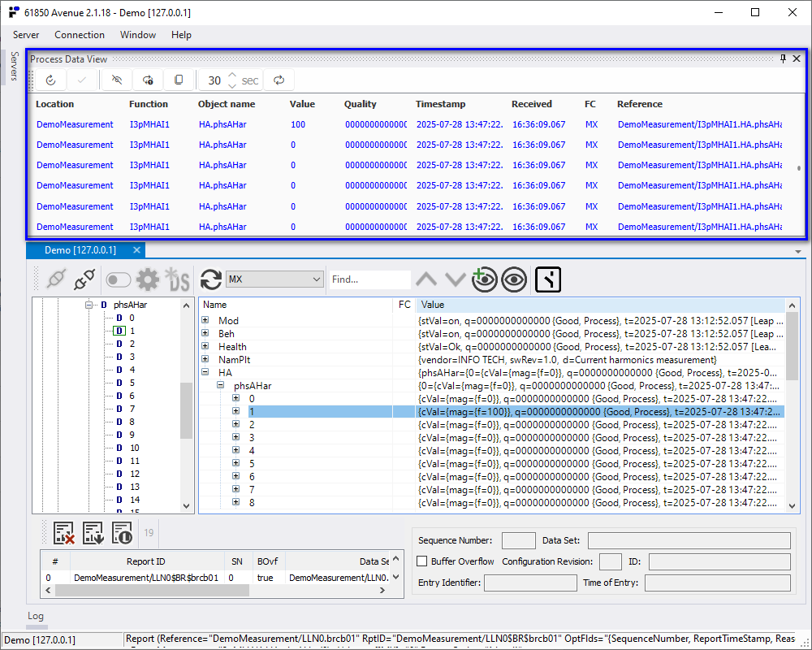Click the pause reports icon
This screenshot has width=812, height=650.
coord(122,533)
